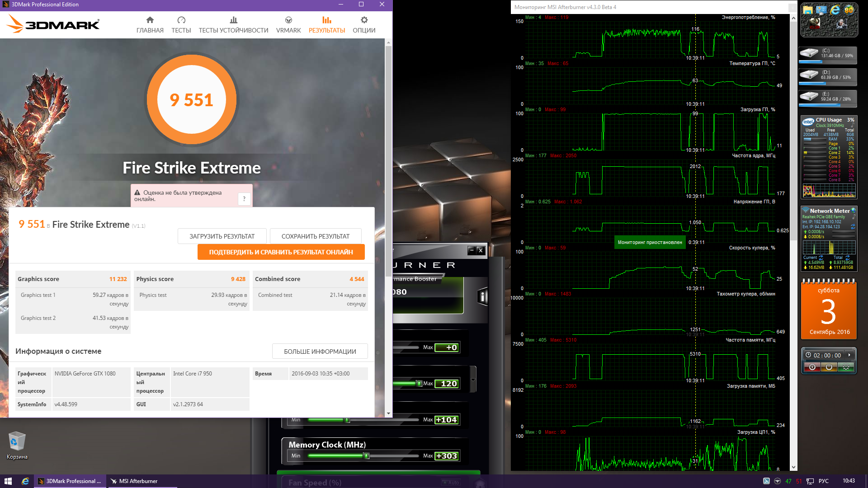Viewport: 868px width, 488px height.
Task: Launch Internet Explorer from launcher gadget
Action: pos(835,9)
